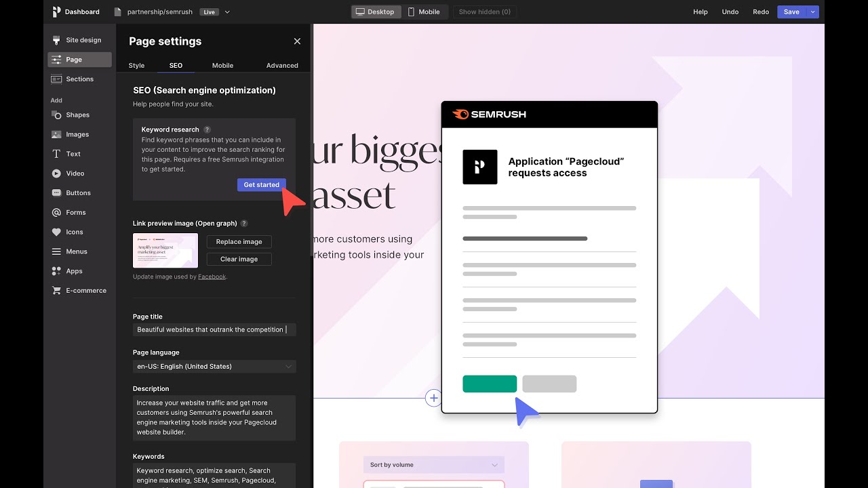Add Text from the sidebar
Image resolution: width=868 pixels, height=488 pixels.
pyautogui.click(x=79, y=154)
